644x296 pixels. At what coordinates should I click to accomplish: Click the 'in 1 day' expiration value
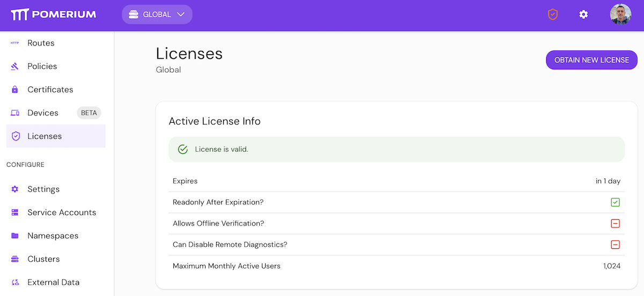coord(608,181)
